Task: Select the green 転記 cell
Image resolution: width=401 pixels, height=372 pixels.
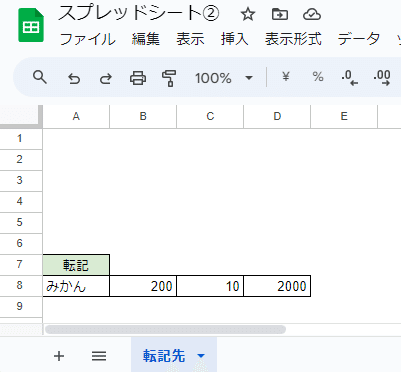Action: tap(76, 265)
